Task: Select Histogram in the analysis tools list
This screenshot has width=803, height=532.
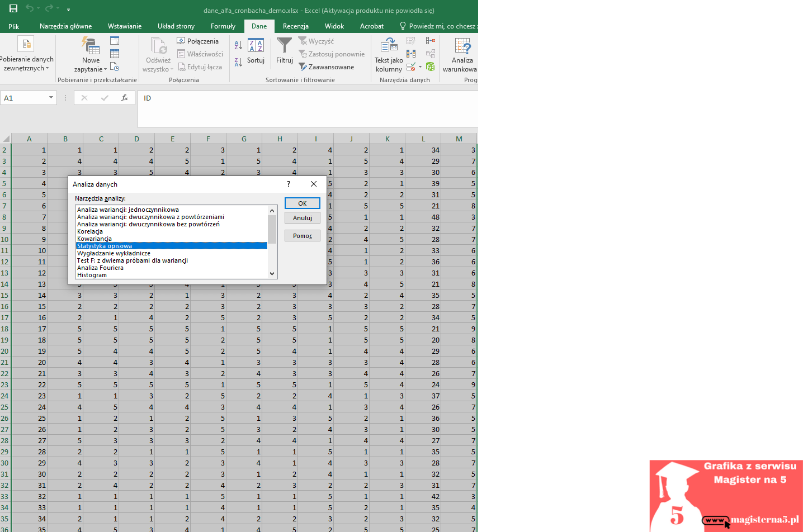Action: tap(92, 275)
